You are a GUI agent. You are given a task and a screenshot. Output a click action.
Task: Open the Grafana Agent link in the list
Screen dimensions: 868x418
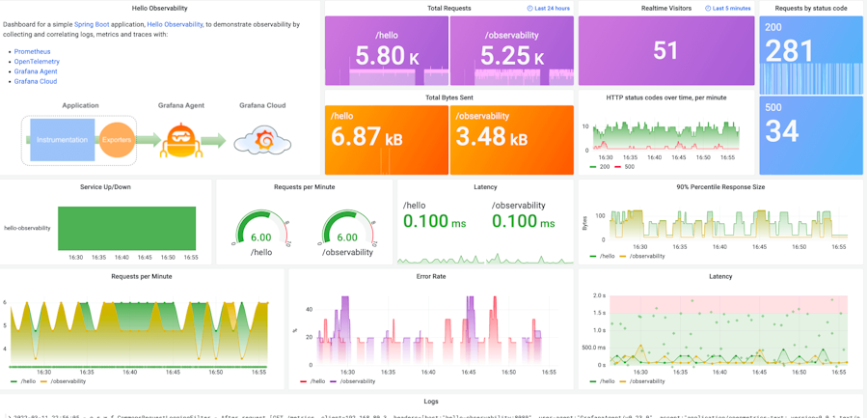(36, 71)
